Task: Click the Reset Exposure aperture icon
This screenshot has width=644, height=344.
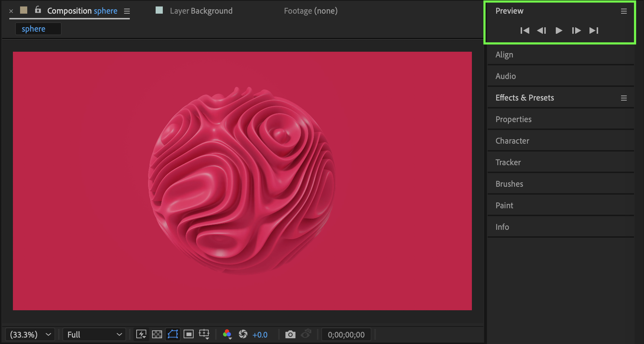Action: click(243, 334)
